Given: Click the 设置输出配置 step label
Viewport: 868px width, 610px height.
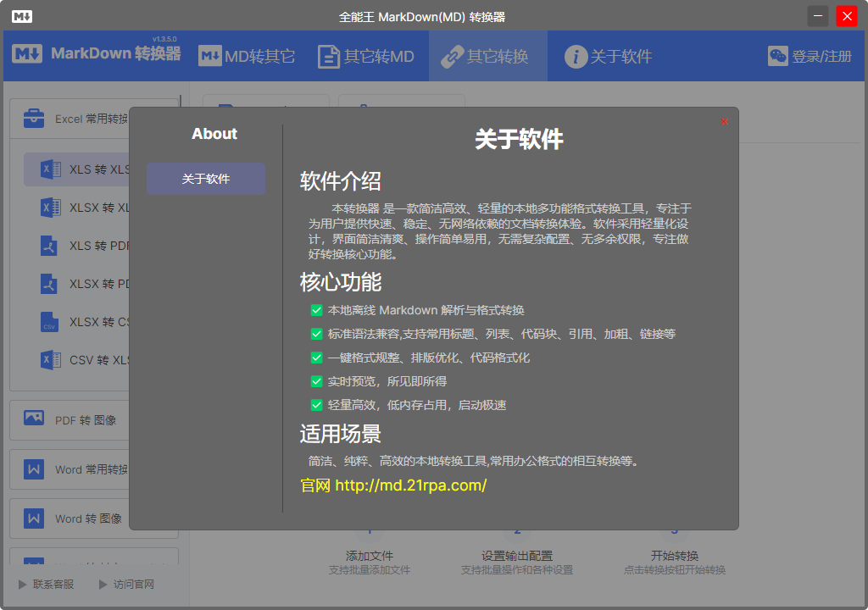Looking at the screenshot, I should [517, 556].
